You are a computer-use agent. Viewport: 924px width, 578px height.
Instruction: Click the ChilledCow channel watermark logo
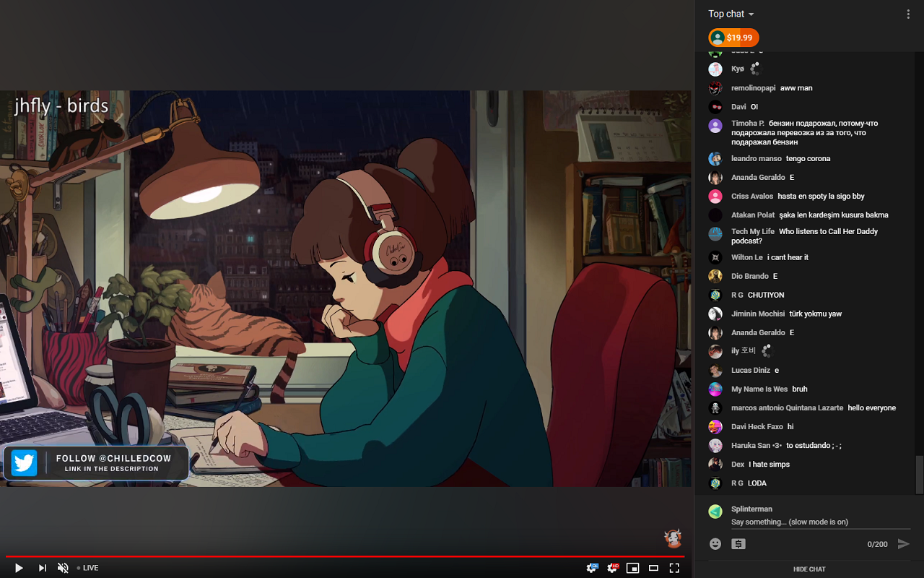tap(673, 538)
